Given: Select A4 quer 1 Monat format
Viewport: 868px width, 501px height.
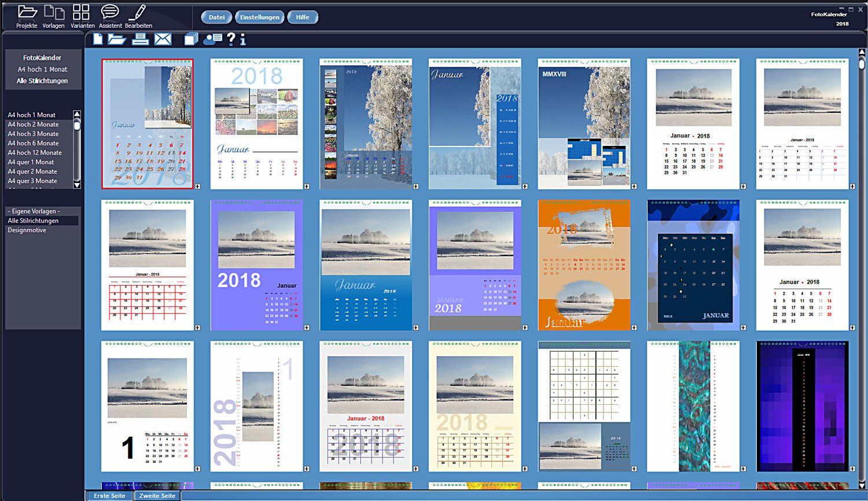Looking at the screenshot, I should [39, 162].
